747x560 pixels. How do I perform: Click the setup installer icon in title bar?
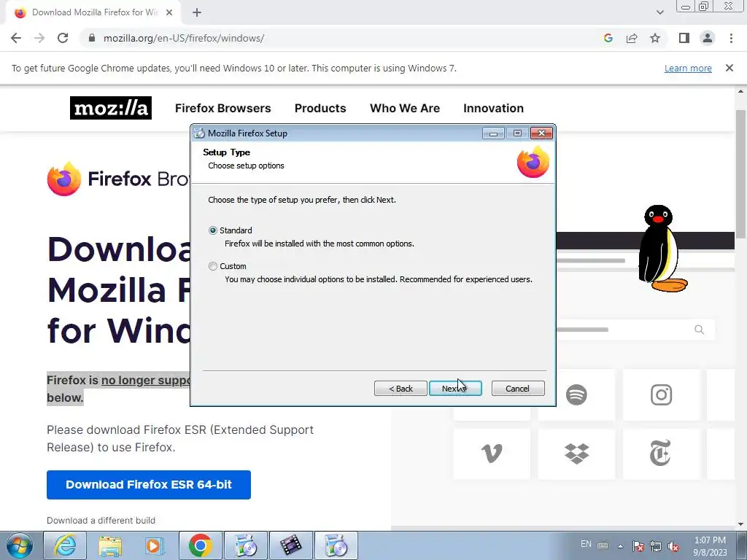200,133
